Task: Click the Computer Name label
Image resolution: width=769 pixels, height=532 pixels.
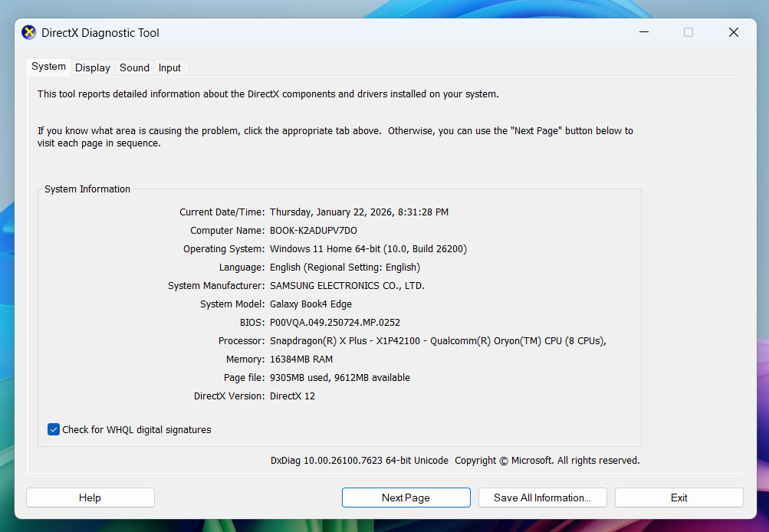Action: (x=228, y=231)
